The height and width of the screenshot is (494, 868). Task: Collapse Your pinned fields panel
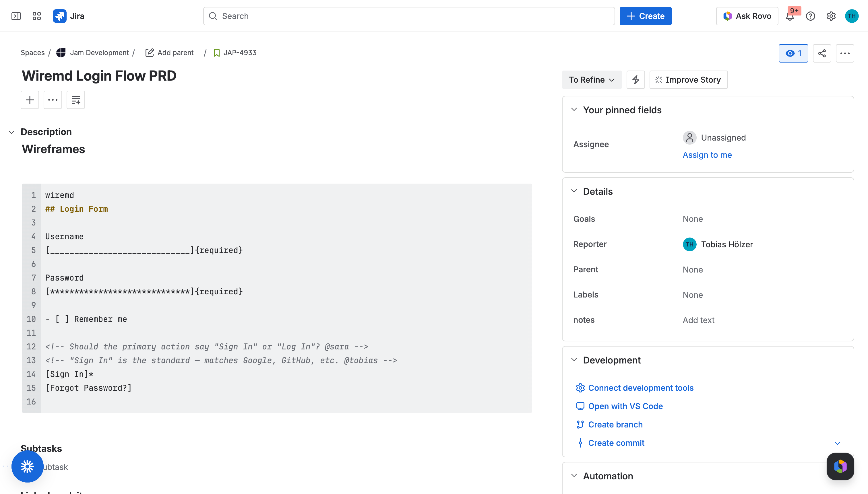[x=574, y=110]
